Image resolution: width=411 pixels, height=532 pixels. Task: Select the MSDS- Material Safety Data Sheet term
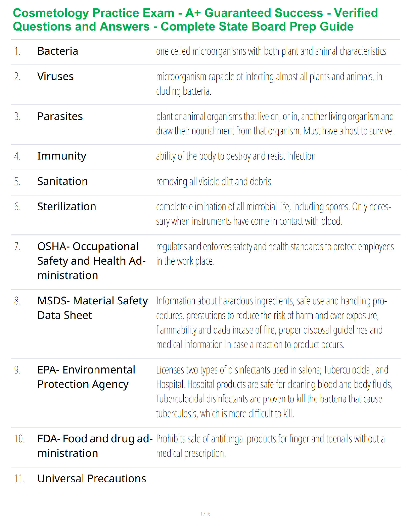point(92,308)
